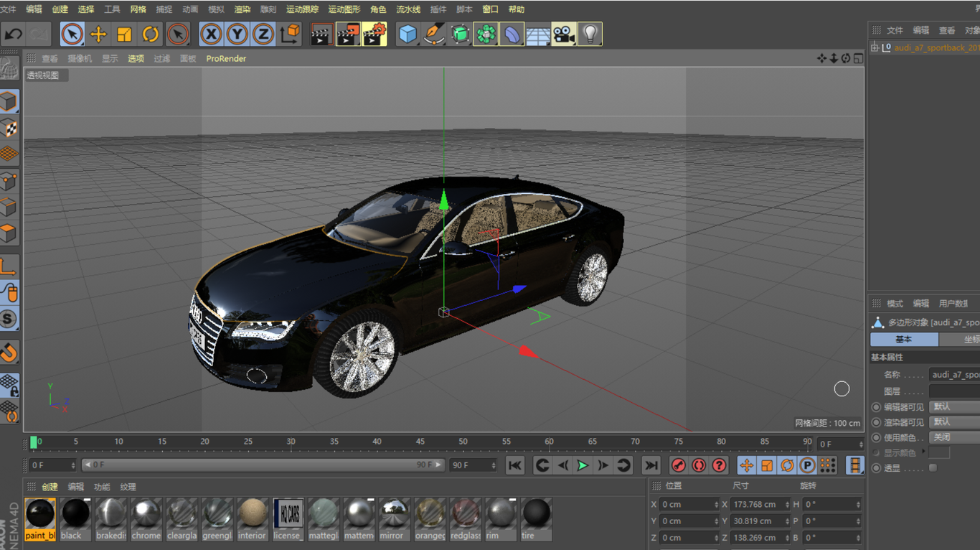980x550 pixels.
Task: Open the 窗口 menu
Action: (x=490, y=9)
